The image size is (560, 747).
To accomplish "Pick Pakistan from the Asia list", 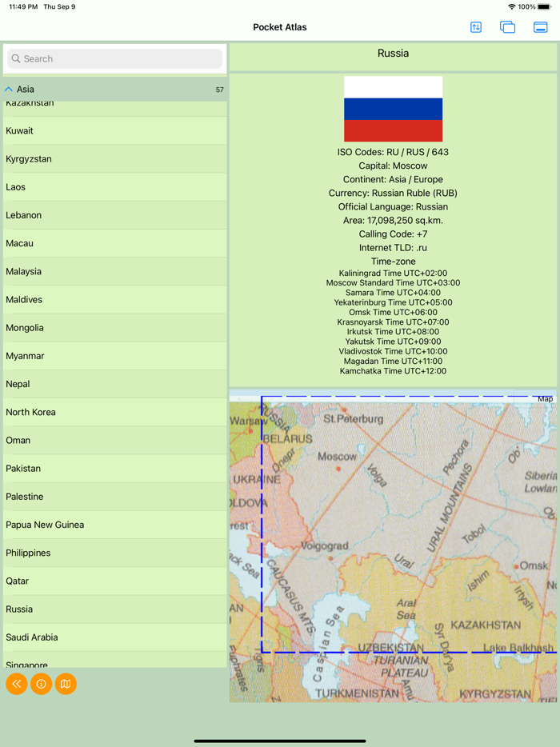I will click(115, 468).
